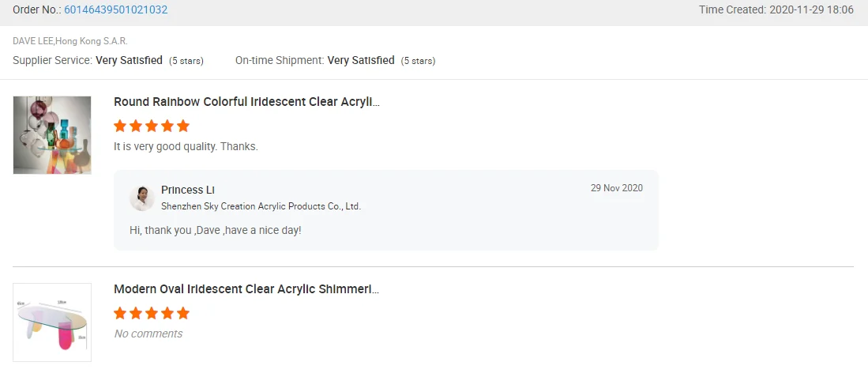Open the Modern Oval table product thumbnail
868x377 pixels.
point(52,322)
